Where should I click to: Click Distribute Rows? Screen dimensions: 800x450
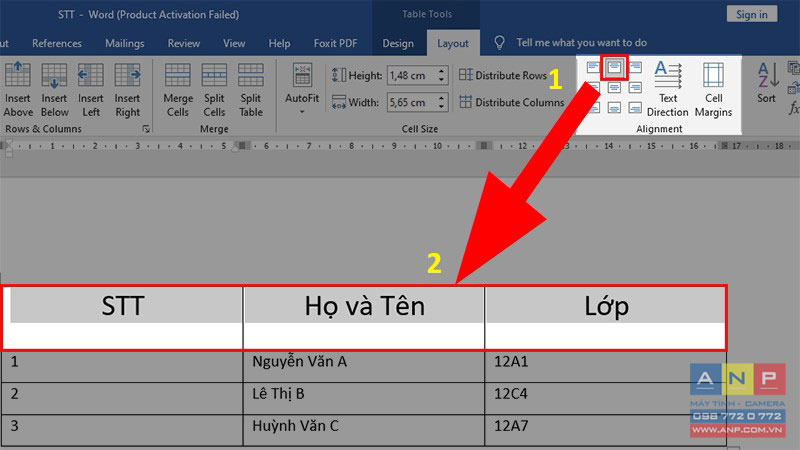pos(503,76)
